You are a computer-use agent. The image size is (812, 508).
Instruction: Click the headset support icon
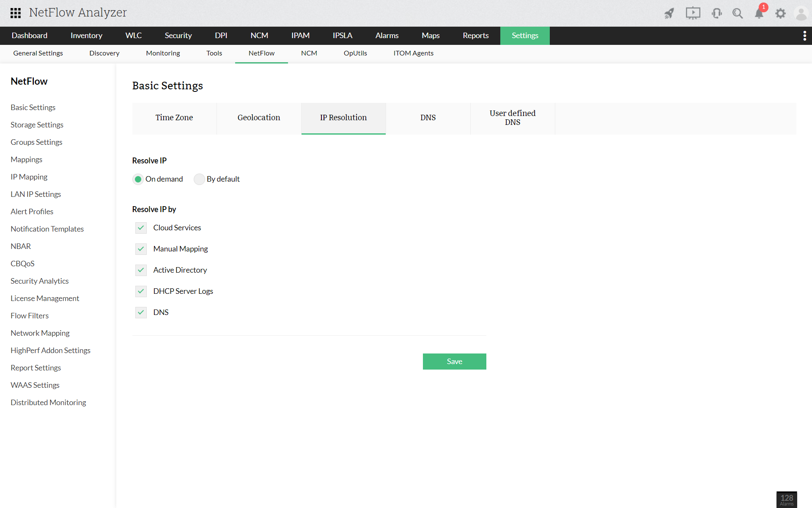point(716,14)
